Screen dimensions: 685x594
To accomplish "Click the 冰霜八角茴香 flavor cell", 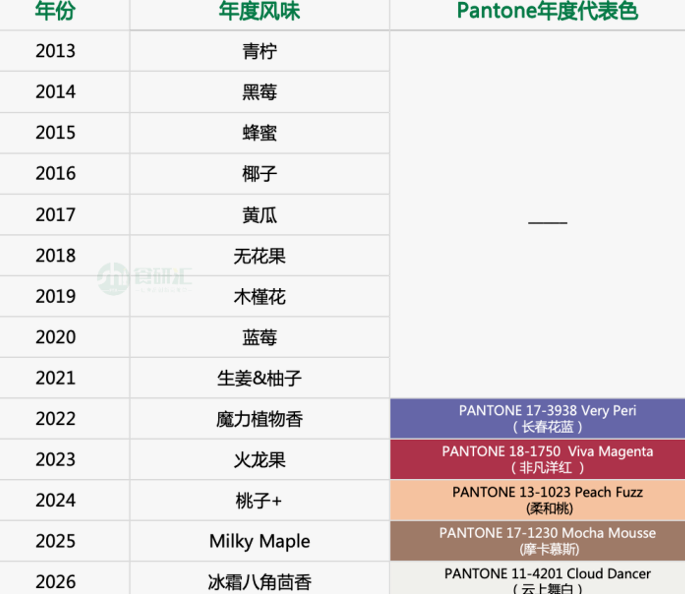I will (259, 581).
